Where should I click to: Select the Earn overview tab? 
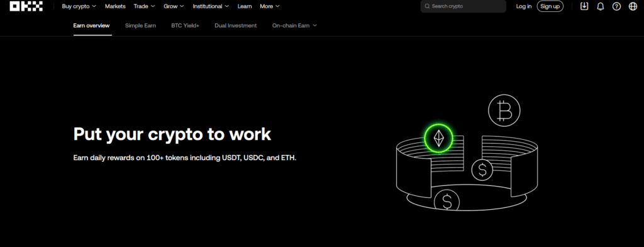92,26
